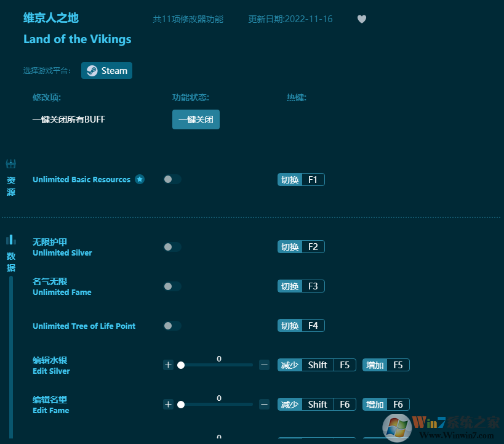504x444 pixels.
Task: Click the Edit Silver label
Action: tap(51, 371)
